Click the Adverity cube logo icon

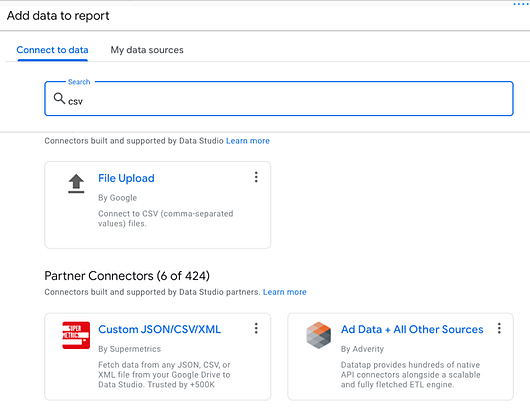318,335
